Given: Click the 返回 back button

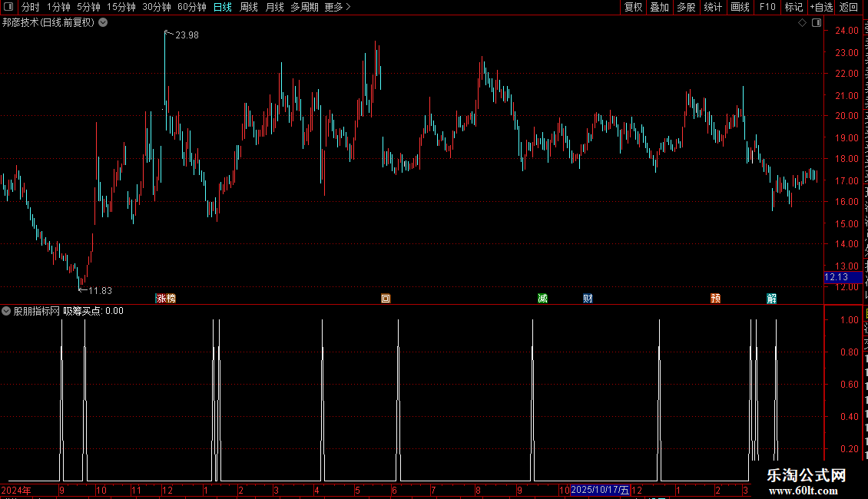Looking at the screenshot, I should [x=849, y=7].
